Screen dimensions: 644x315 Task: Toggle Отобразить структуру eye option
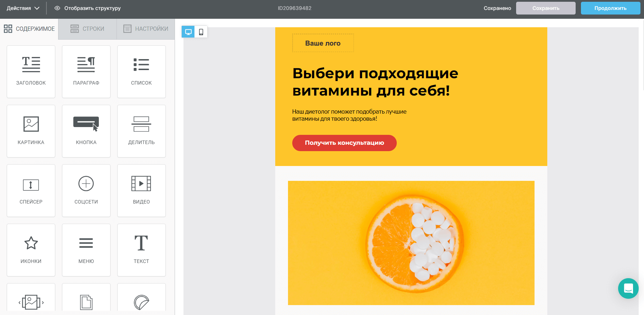[x=87, y=8]
